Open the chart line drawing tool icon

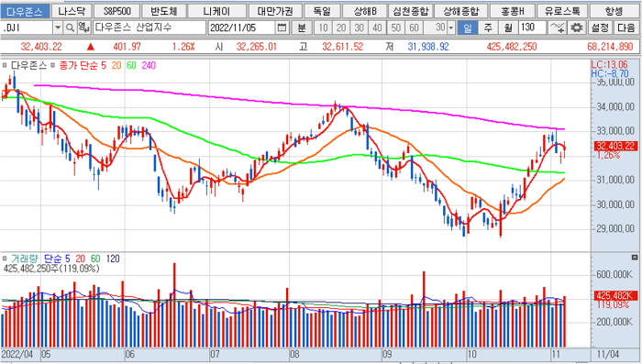(x=557, y=28)
